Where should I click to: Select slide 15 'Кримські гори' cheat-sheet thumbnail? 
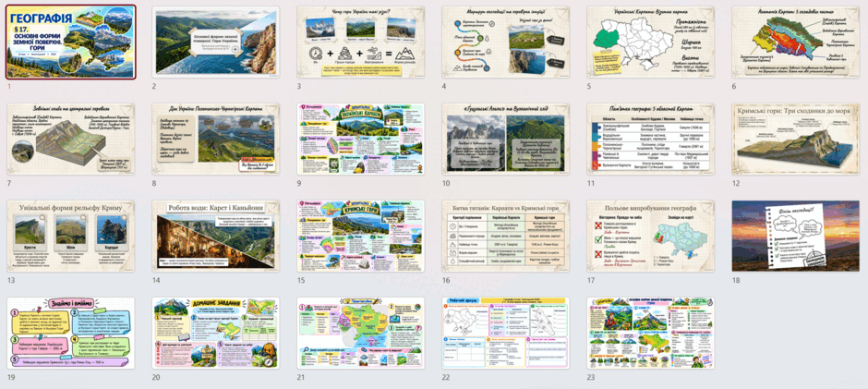coord(361,236)
